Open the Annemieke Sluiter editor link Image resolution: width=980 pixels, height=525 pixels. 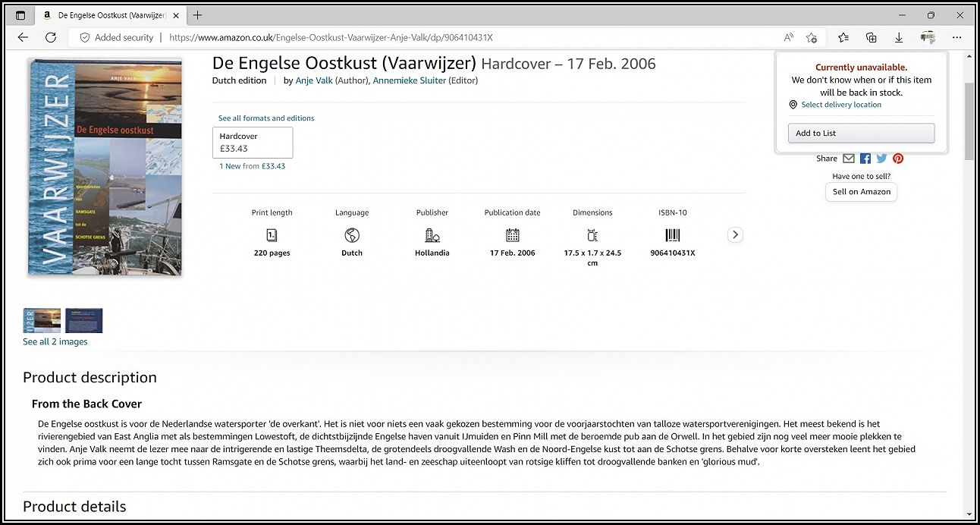(x=409, y=80)
